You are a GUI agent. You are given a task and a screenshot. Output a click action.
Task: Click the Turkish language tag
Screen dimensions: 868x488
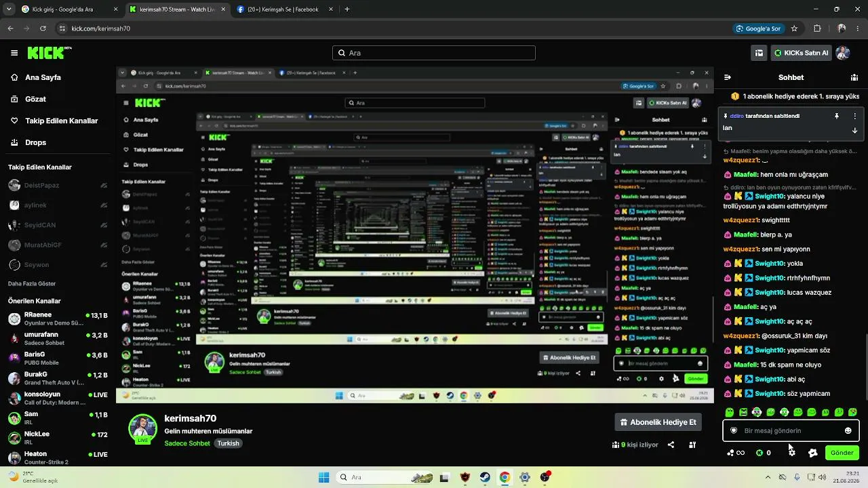click(x=229, y=443)
